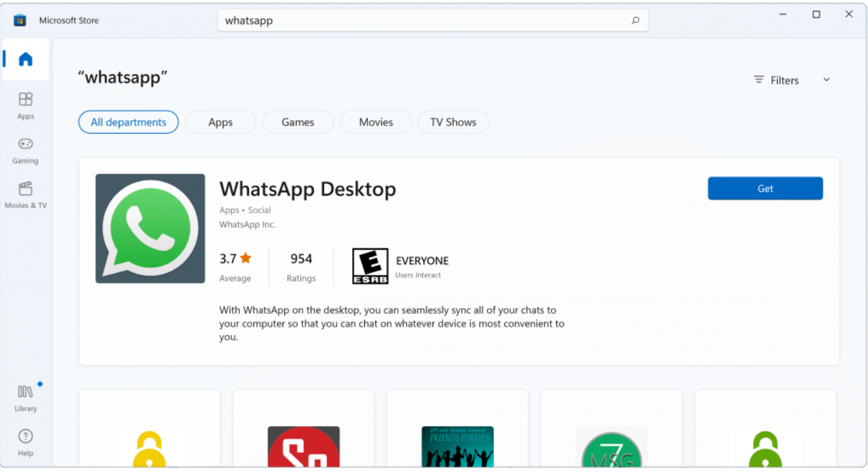
Task: Open Movies & TV section
Action: coord(25,194)
